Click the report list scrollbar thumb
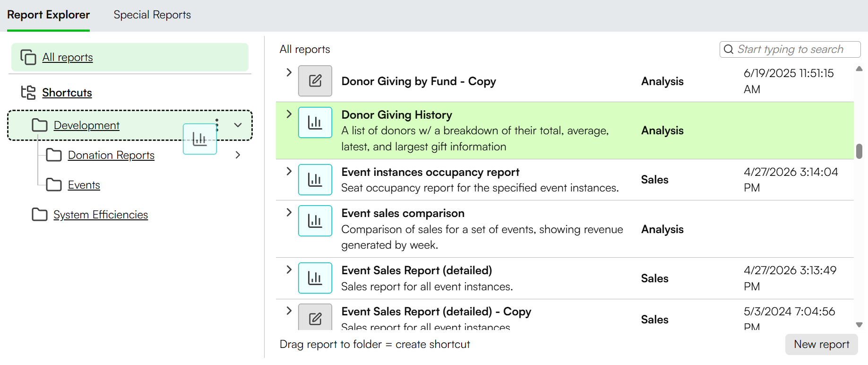The width and height of the screenshot is (868, 365). click(859, 151)
